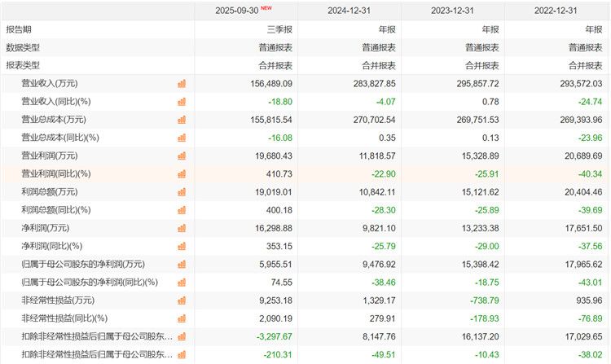This screenshot has width=611, height=364.
Task: Select the 2024-12-31 column header
Action: [x=350, y=11]
